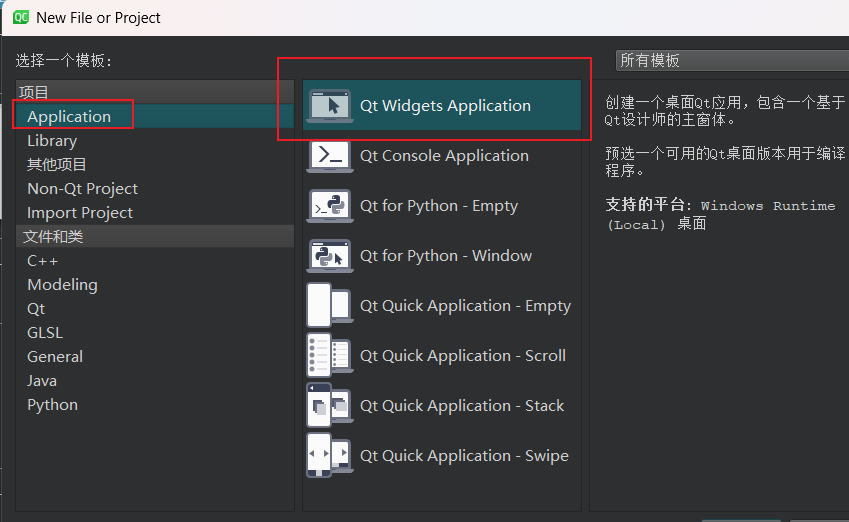Click the Qt Widgets Application template icon
Image resolution: width=849 pixels, height=522 pixels.
pyautogui.click(x=330, y=106)
